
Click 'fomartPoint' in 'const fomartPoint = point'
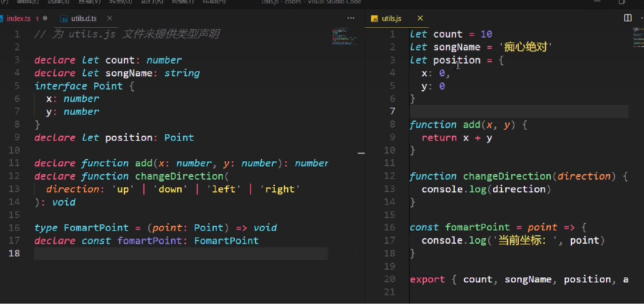(x=478, y=228)
